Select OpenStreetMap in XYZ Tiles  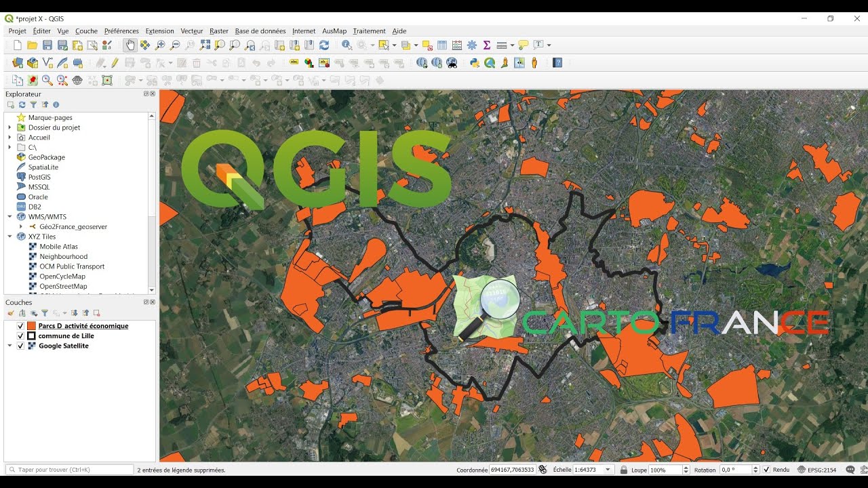point(63,286)
